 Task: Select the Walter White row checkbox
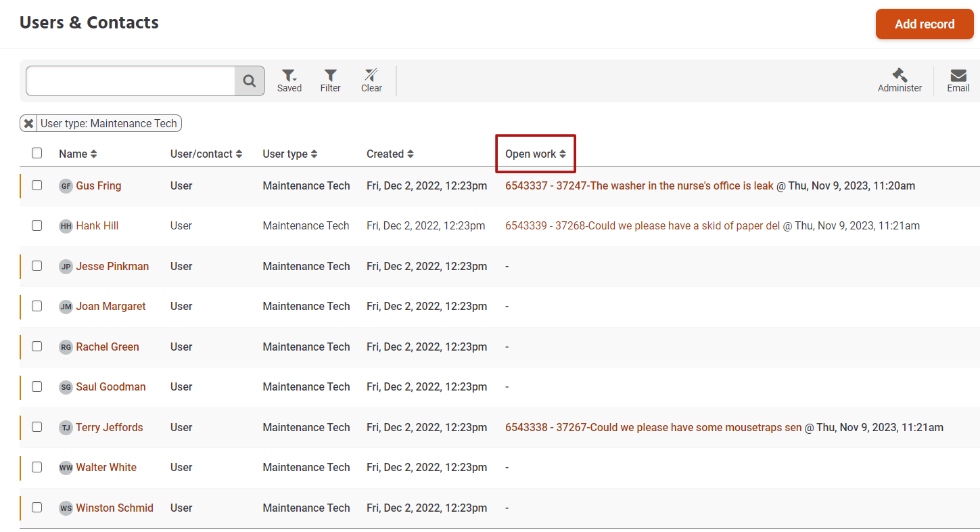(x=37, y=467)
